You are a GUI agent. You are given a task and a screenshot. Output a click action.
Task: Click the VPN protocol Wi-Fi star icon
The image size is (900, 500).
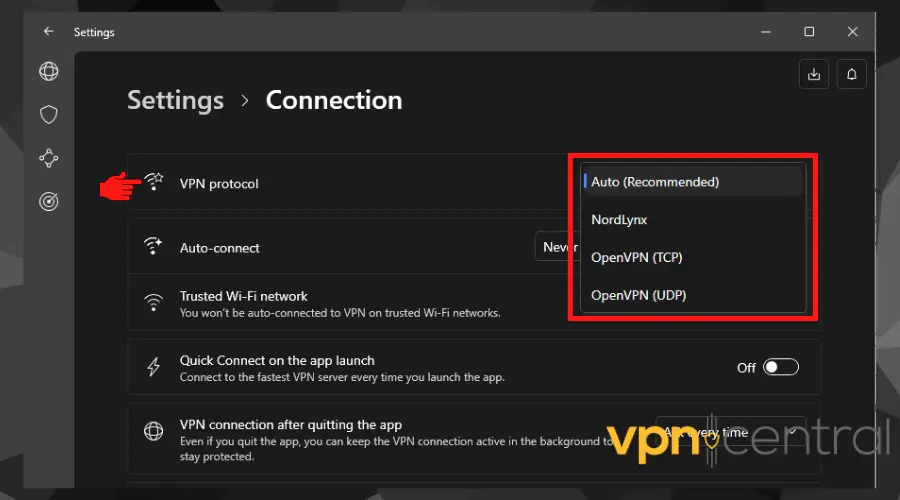[154, 181]
